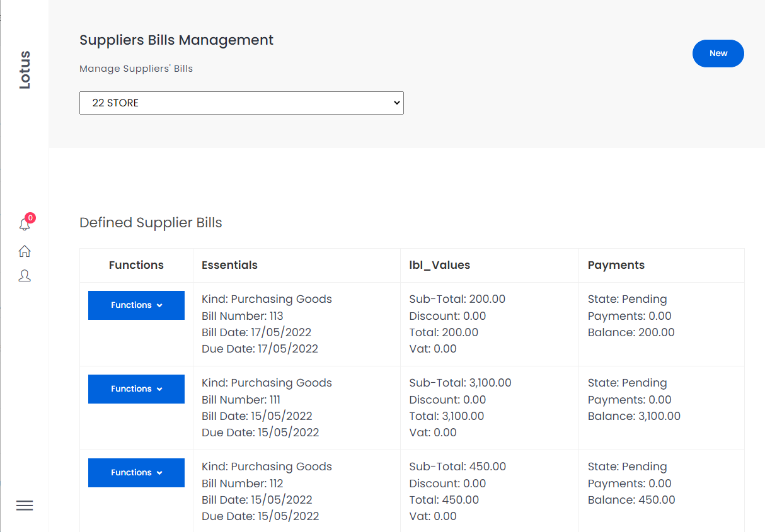Screen dimensions: 765x532
Task: Click the Manage Suppliers' Bills subtitle
Action: (136, 69)
